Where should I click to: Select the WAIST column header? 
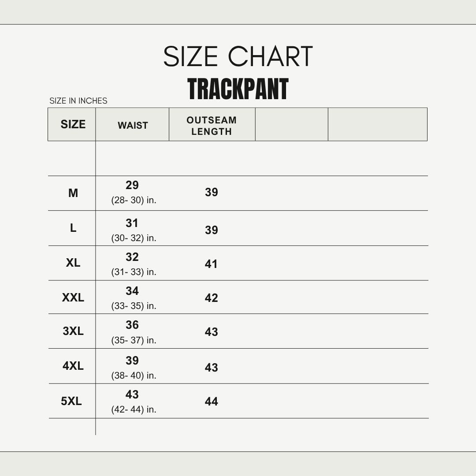click(x=133, y=125)
